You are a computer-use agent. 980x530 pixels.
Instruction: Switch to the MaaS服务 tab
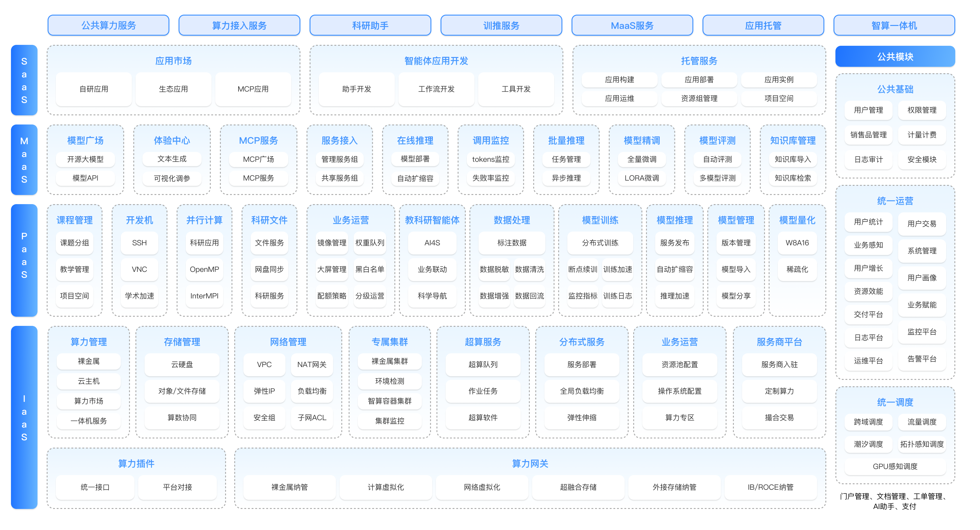(632, 26)
